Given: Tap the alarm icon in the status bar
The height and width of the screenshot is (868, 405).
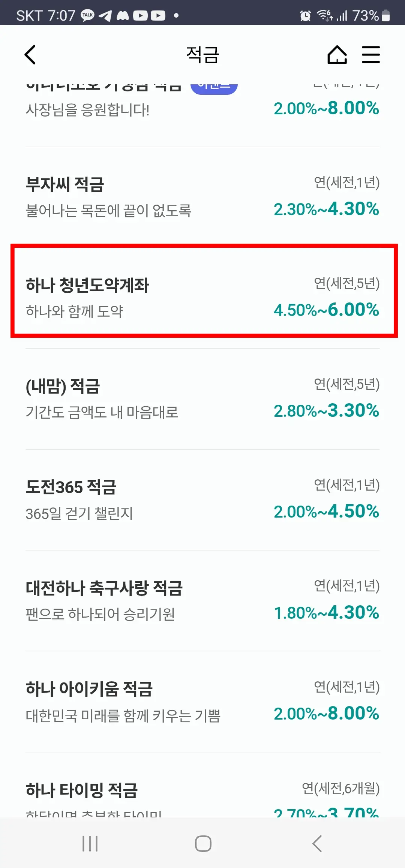Looking at the screenshot, I should pos(304,15).
